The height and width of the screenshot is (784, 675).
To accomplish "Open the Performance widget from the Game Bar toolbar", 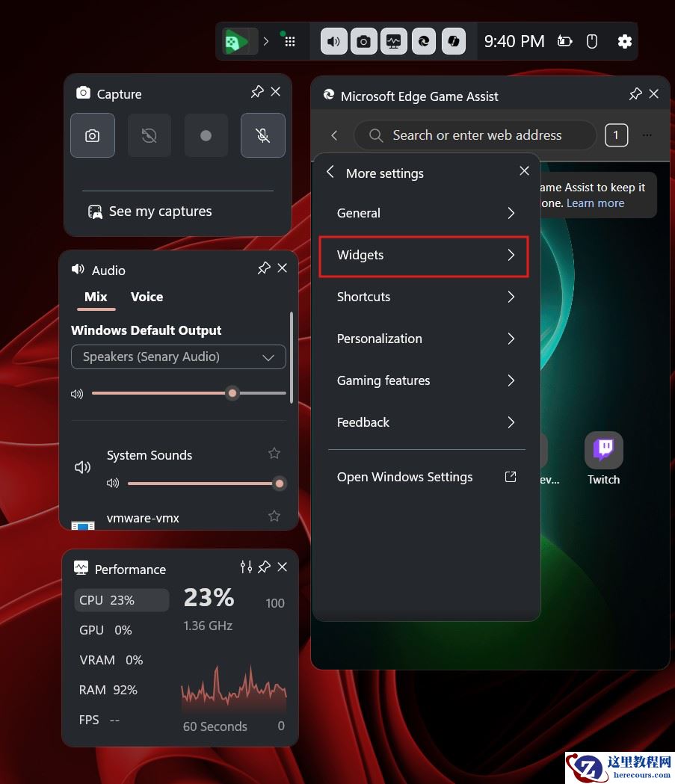I will pos(394,41).
